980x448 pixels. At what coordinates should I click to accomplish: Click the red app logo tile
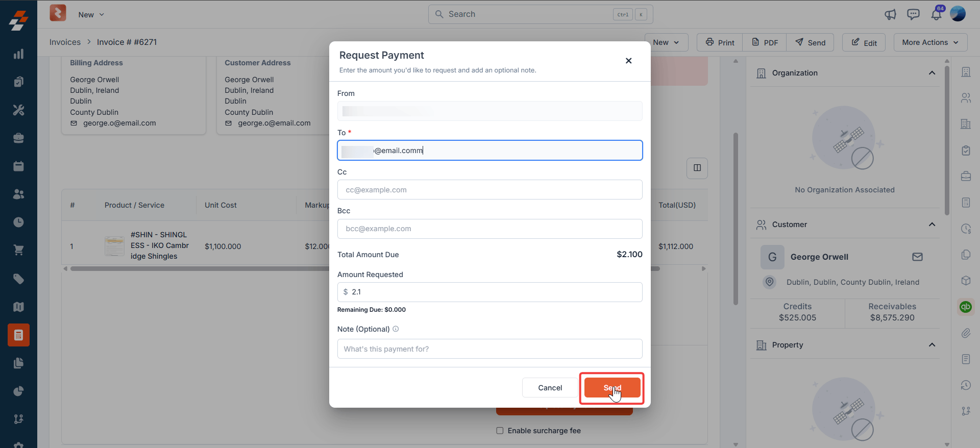tap(58, 13)
